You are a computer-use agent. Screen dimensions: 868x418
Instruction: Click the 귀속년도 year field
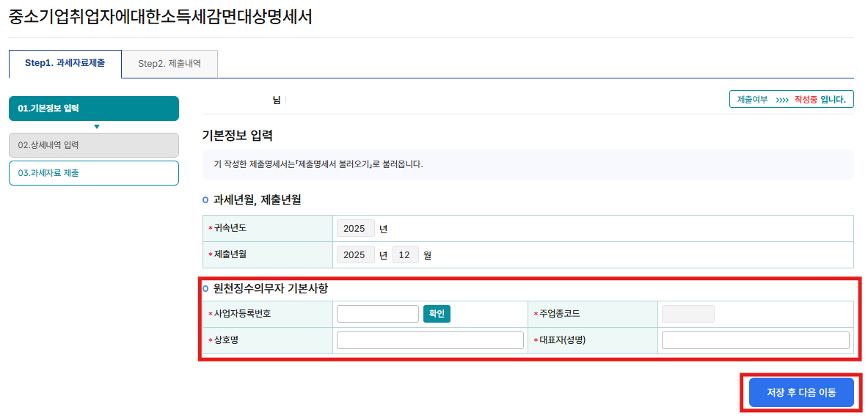point(355,229)
